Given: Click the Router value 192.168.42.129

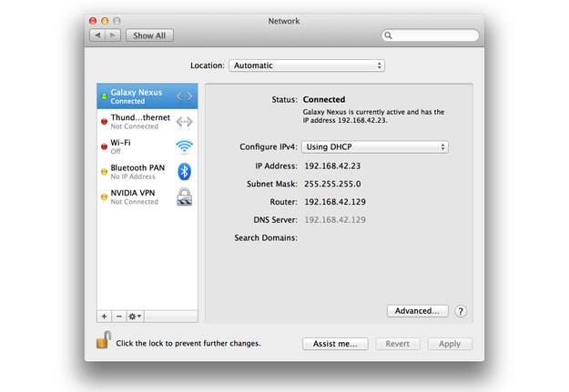Looking at the screenshot, I should [x=335, y=202].
